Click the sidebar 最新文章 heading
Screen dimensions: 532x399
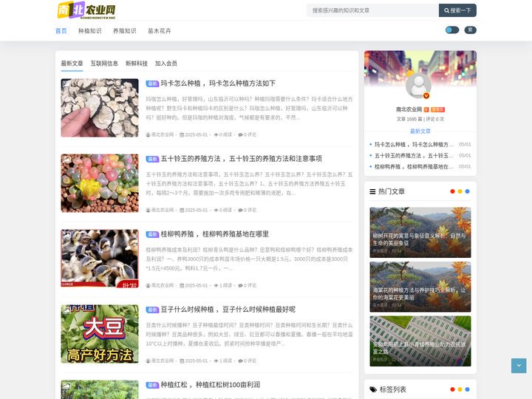(420, 132)
